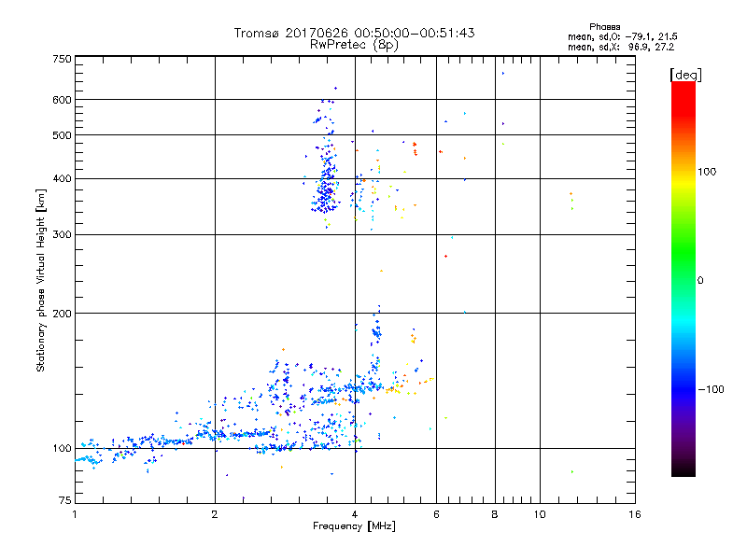Click the y-axis tick label '600'
Image resolution: width=747 pixels, height=560 pixels.
pos(63,100)
